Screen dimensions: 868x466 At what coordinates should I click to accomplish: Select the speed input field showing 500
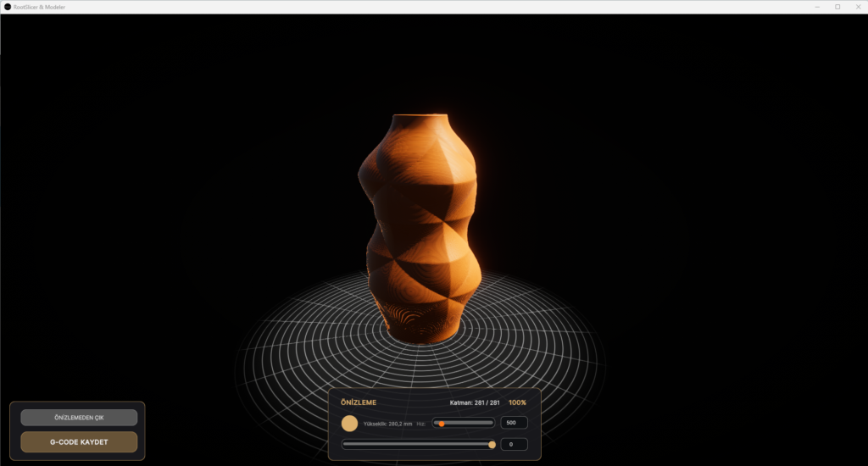(x=514, y=423)
